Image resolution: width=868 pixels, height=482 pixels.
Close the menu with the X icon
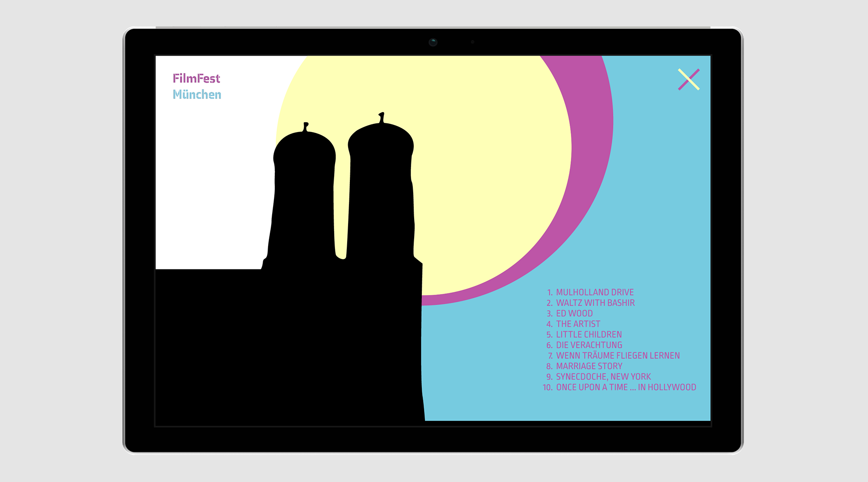[x=689, y=80]
